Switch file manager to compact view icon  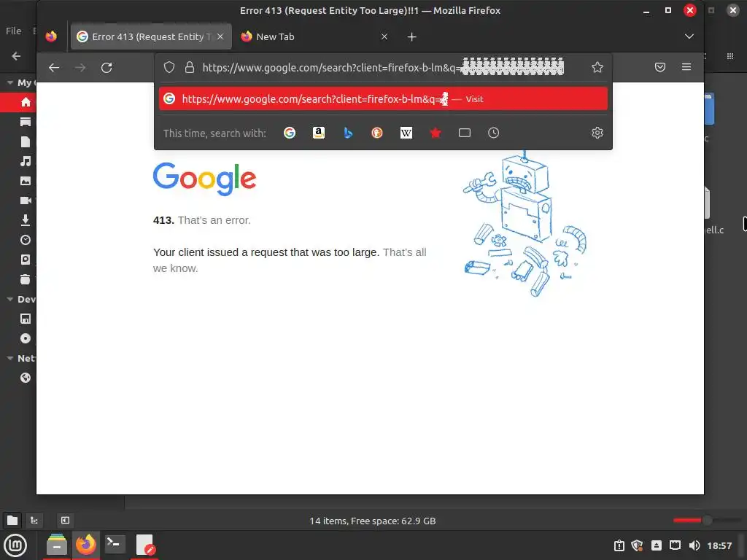tap(729, 56)
